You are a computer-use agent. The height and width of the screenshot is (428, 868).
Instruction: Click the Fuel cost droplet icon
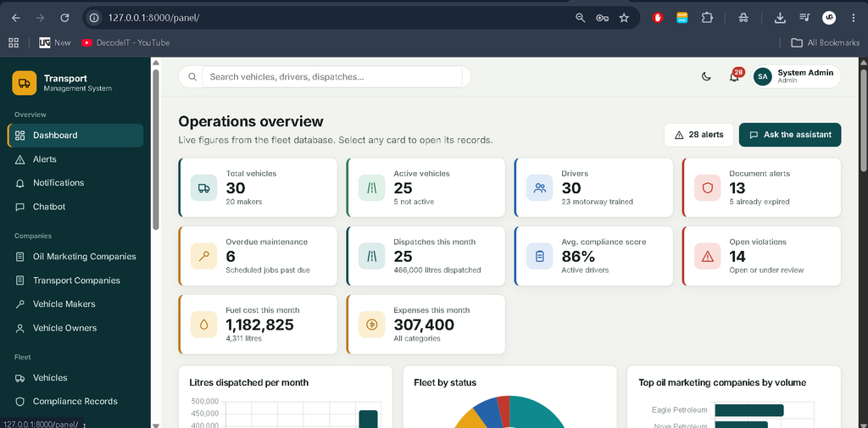(x=204, y=325)
